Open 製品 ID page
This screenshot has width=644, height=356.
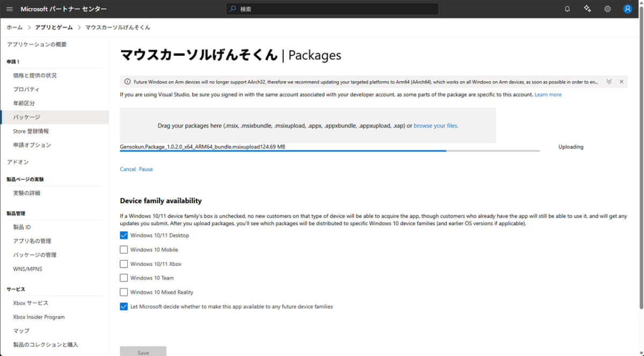coord(21,227)
